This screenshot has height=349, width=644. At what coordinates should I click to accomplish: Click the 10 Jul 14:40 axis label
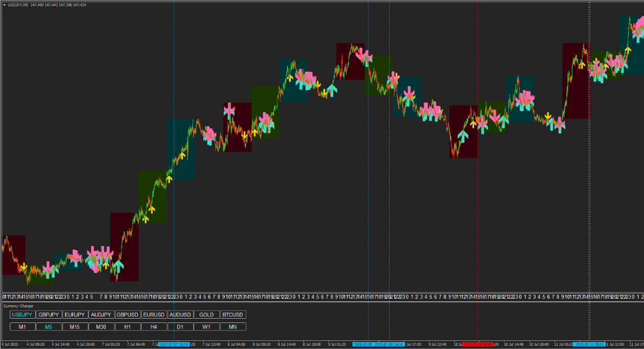click(513, 345)
